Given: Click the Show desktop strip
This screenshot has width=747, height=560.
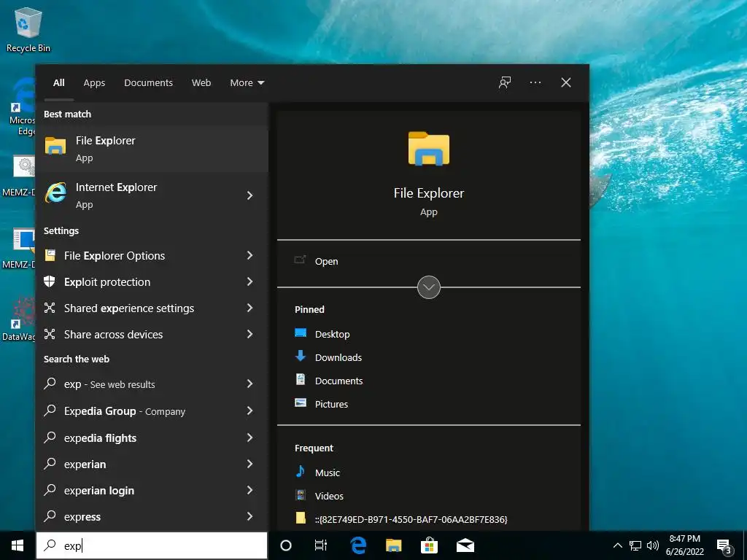Looking at the screenshot, I should [x=745, y=545].
